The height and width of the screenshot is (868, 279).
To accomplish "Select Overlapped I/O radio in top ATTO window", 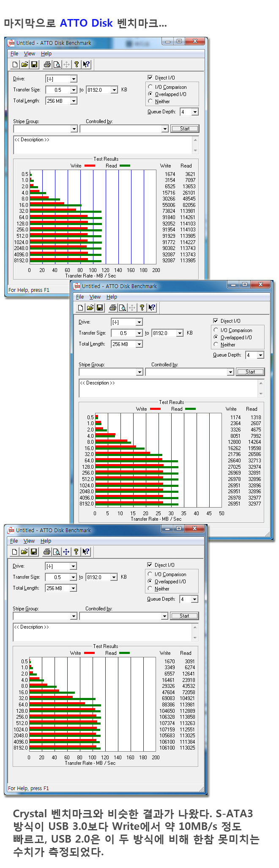I will pyautogui.click(x=150, y=94).
